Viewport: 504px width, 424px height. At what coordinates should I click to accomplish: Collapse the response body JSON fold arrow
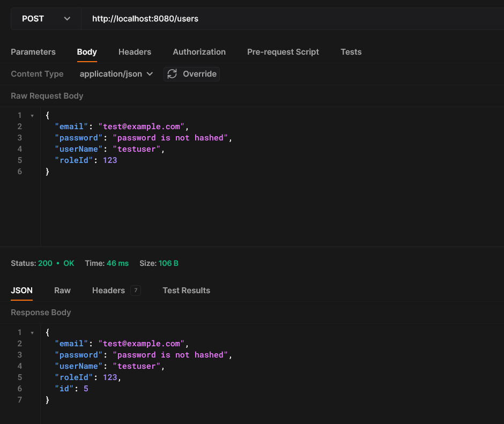(x=32, y=333)
